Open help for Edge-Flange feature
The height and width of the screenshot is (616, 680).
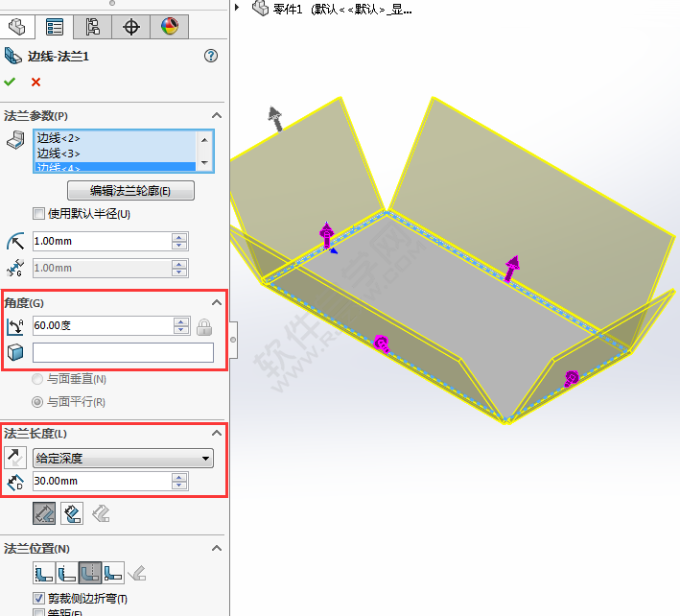click(x=211, y=56)
